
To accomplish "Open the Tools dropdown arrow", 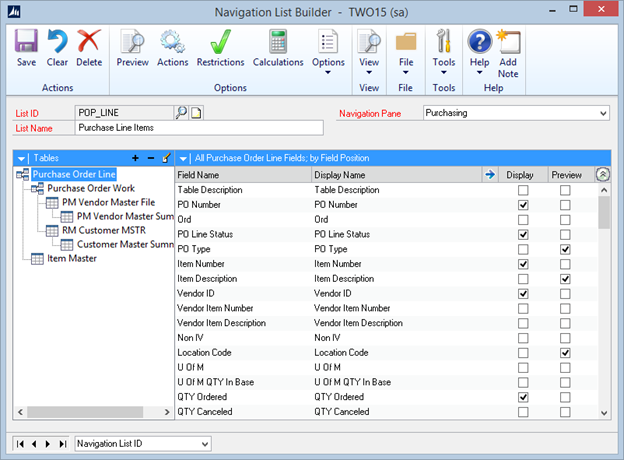I will coord(444,72).
